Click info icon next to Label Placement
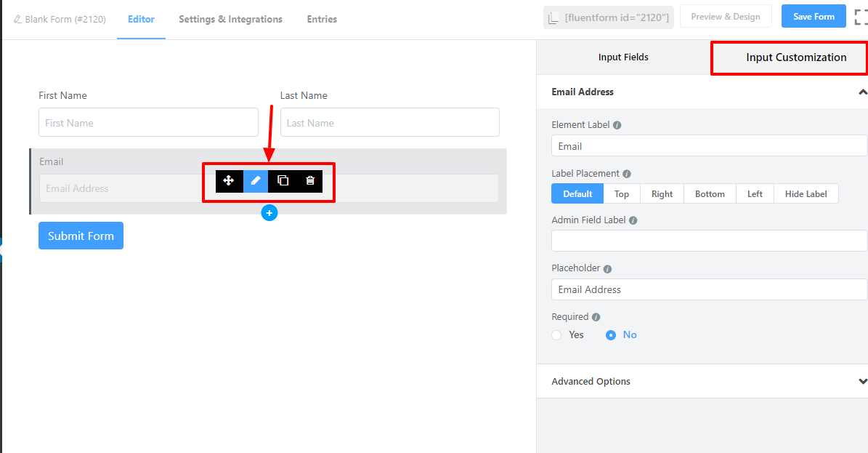The image size is (868, 453). (627, 174)
